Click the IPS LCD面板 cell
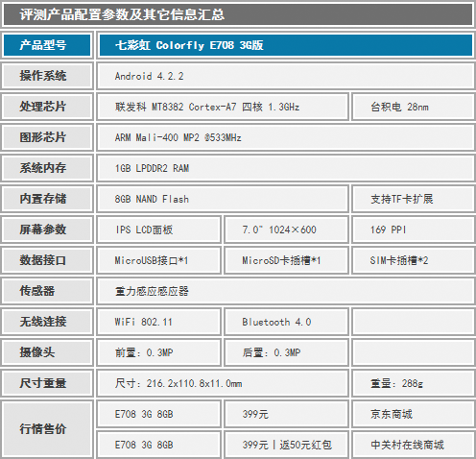The height and width of the screenshot is (459, 476). [x=159, y=229]
